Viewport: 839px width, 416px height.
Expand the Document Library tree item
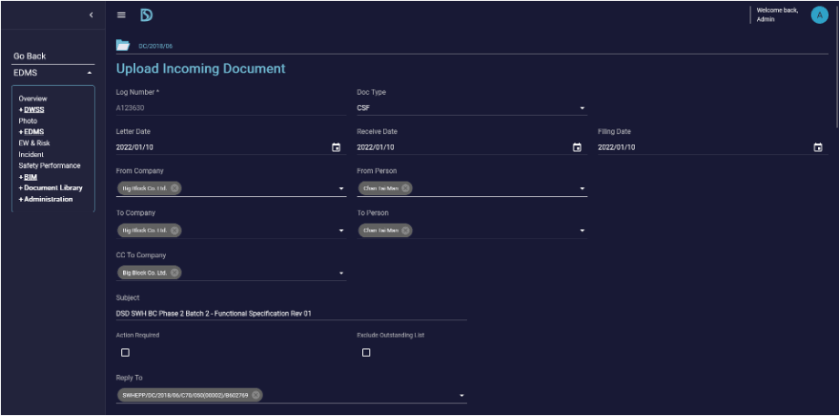[x=50, y=188]
